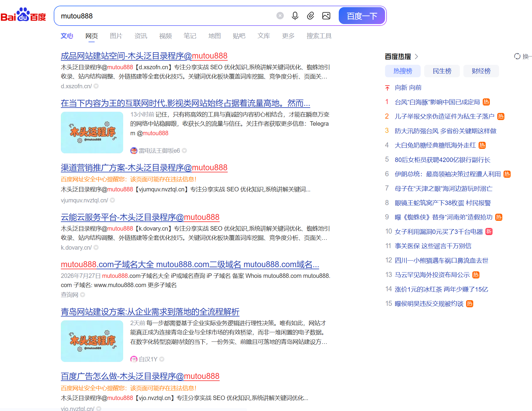532x411 pixels.
Task: Attach a file with paperclip icon
Action: pyautogui.click(x=311, y=16)
